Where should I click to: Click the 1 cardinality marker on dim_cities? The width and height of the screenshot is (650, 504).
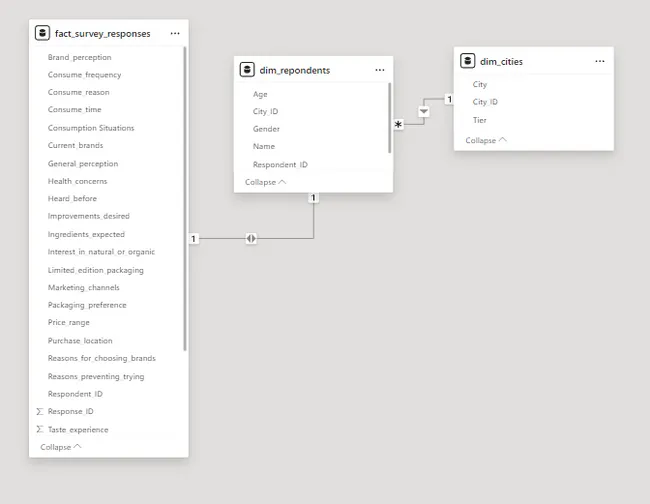449,99
